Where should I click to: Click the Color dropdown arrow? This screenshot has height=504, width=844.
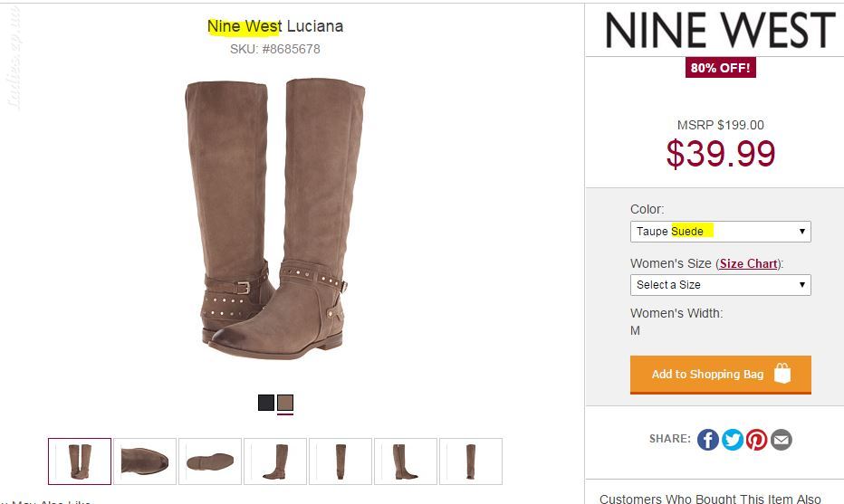(x=802, y=232)
